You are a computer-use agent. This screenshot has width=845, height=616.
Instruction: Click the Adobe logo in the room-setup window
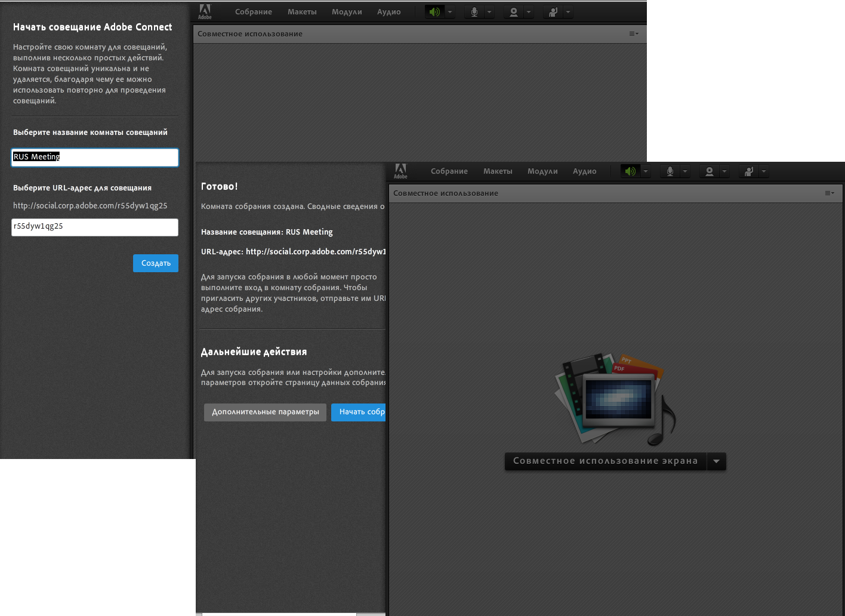205,11
